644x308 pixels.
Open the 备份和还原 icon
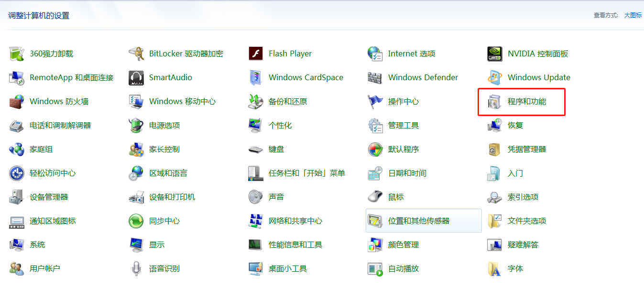pos(256,102)
